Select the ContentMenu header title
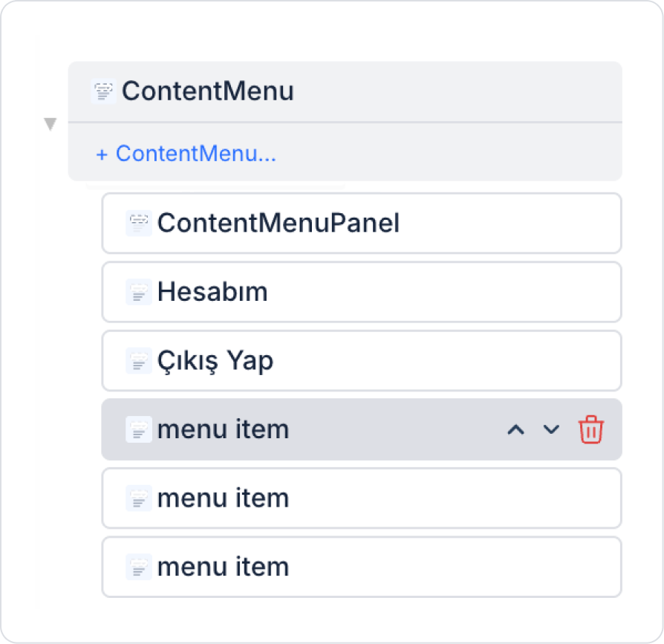The image size is (664, 644). click(208, 91)
